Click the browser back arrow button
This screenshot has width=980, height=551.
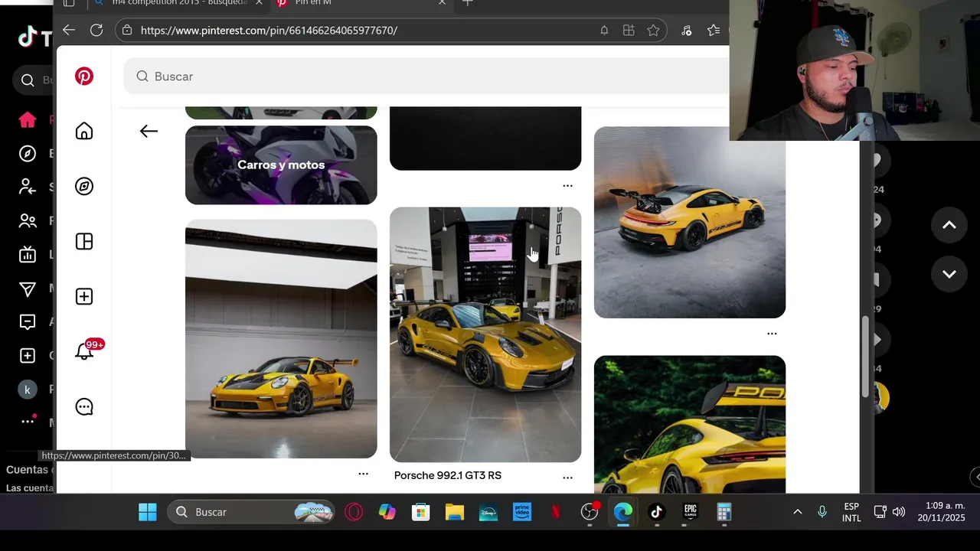[x=69, y=30]
